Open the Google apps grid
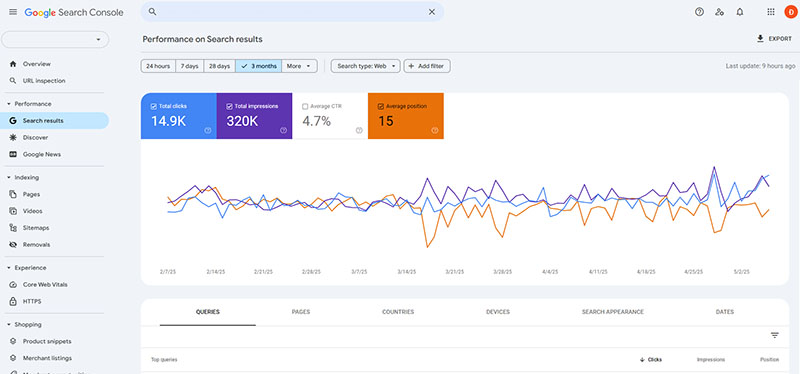 click(x=771, y=12)
